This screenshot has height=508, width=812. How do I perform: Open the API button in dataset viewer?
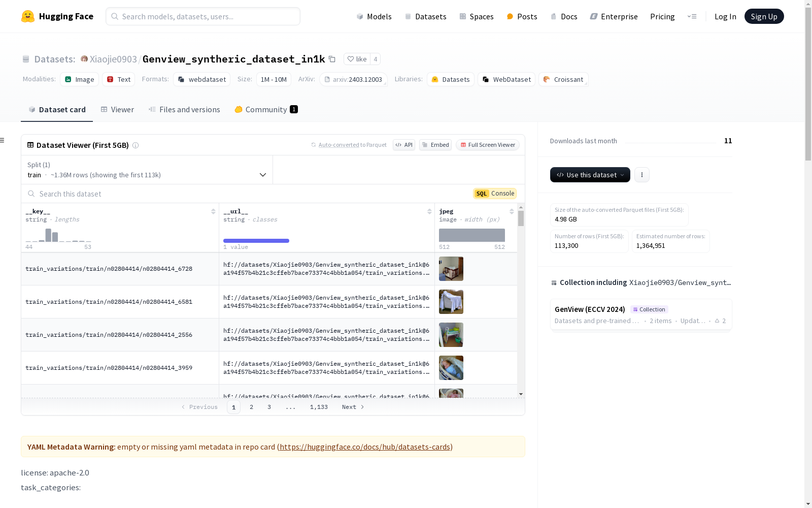(x=404, y=145)
